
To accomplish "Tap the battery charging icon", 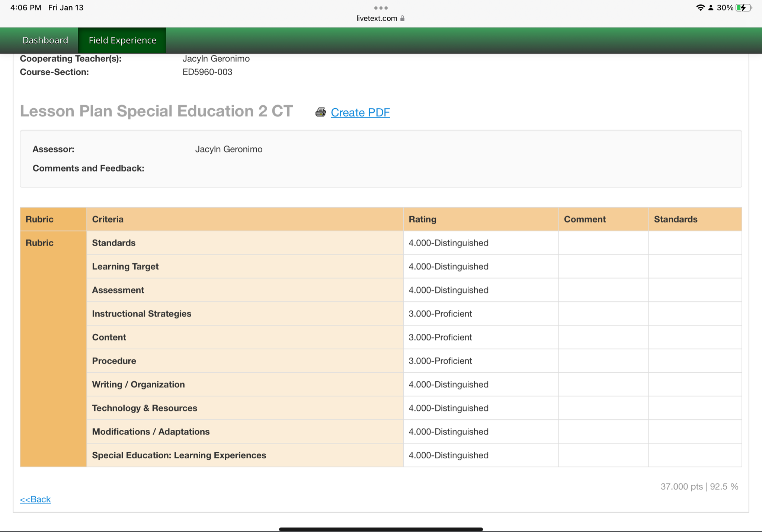I will coord(743,8).
